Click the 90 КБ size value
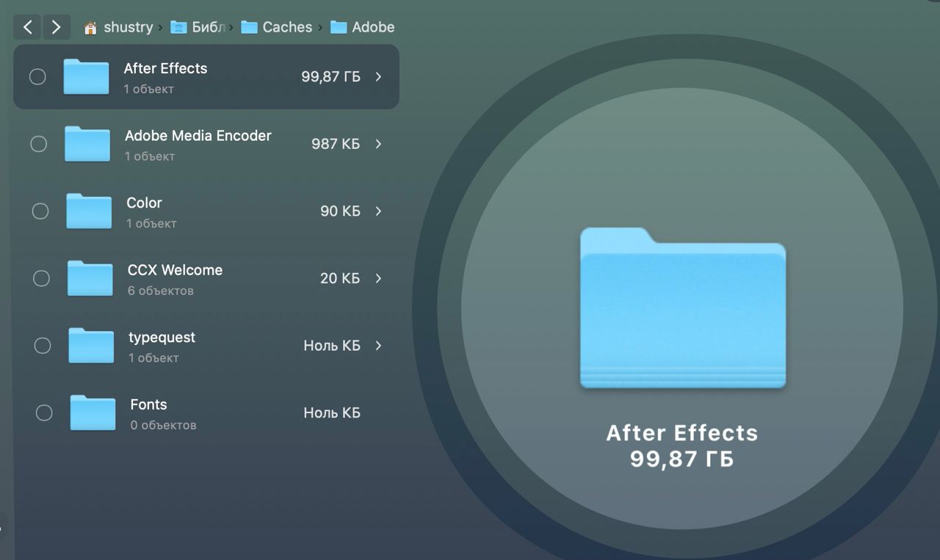940x560 pixels. pyautogui.click(x=340, y=211)
